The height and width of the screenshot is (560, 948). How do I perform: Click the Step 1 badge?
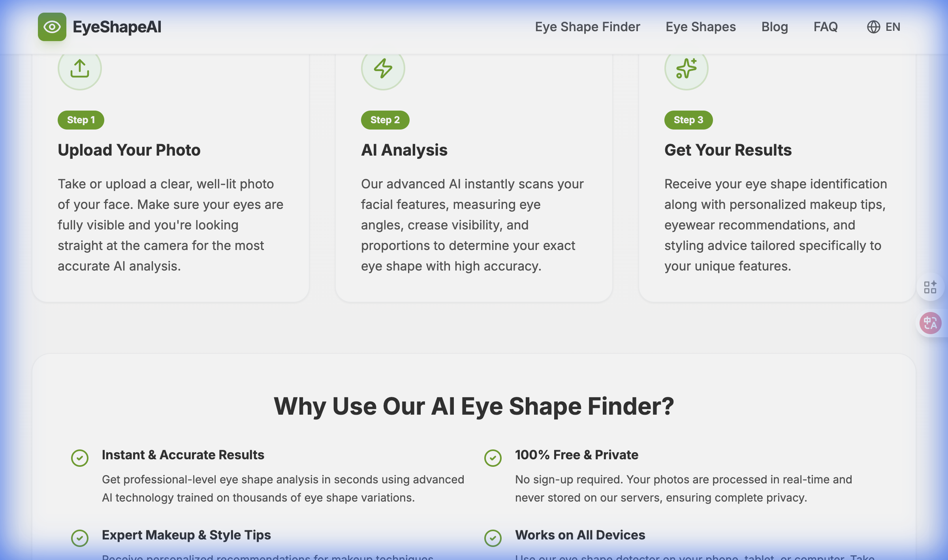point(81,120)
